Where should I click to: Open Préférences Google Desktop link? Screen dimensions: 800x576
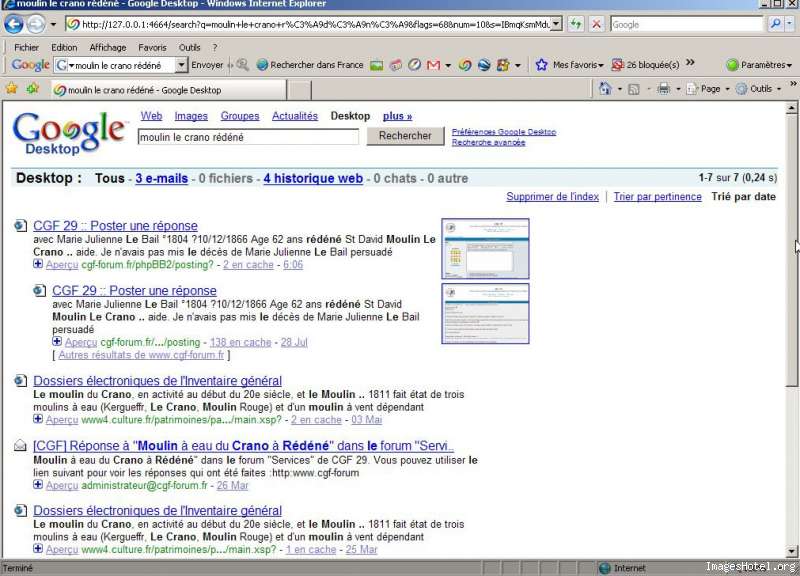point(504,132)
